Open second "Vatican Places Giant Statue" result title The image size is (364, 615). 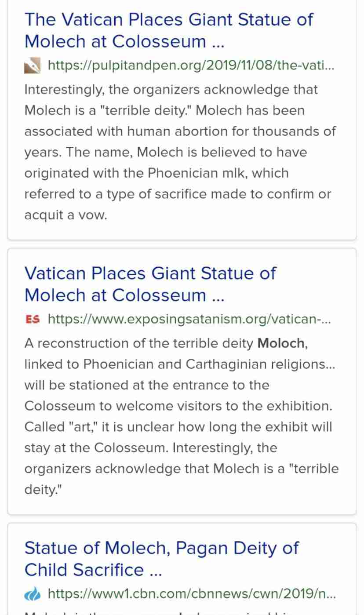coord(150,284)
